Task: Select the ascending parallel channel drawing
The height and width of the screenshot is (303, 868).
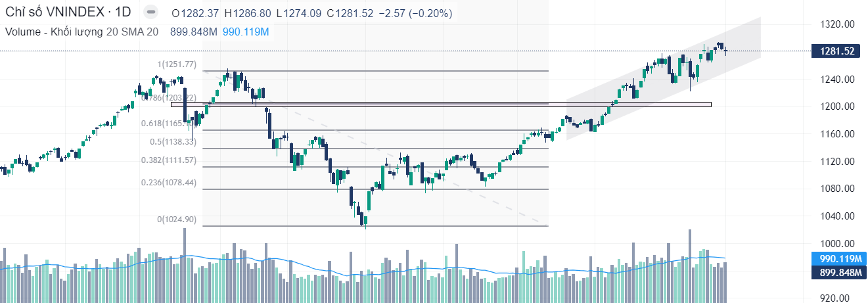Action: (664, 79)
